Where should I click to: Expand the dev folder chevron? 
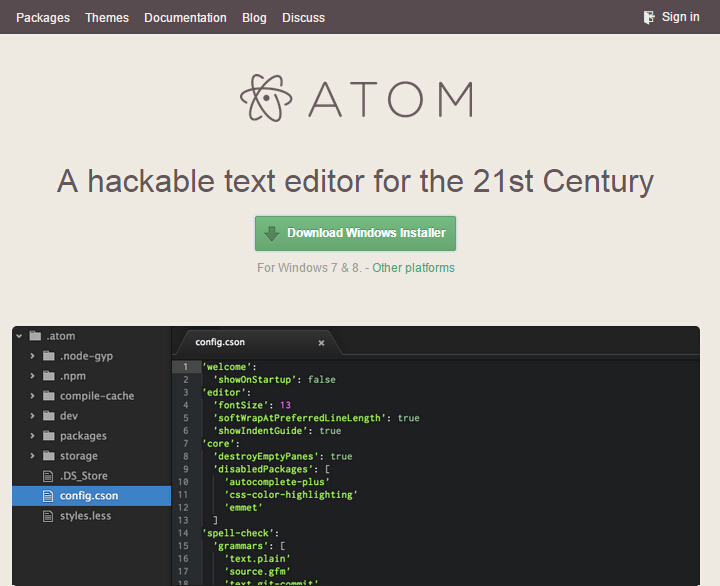coord(32,416)
